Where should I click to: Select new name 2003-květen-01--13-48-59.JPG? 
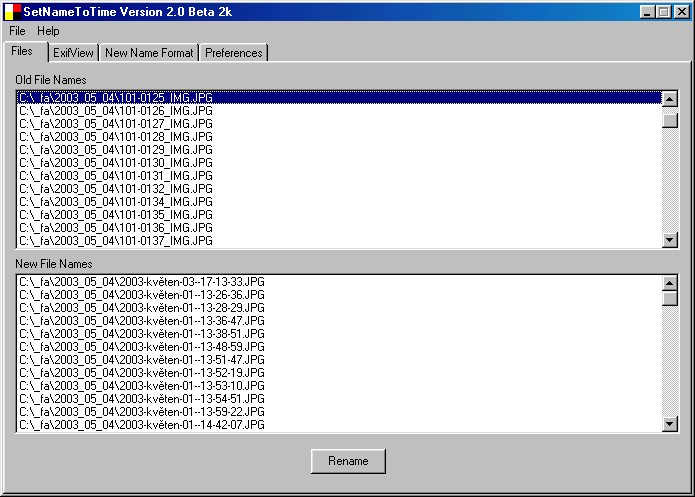click(x=142, y=347)
